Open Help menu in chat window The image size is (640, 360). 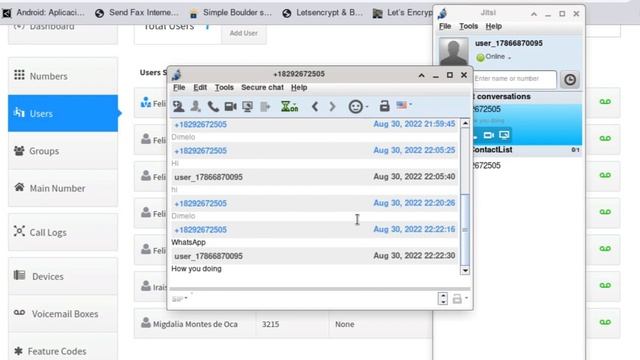click(299, 87)
